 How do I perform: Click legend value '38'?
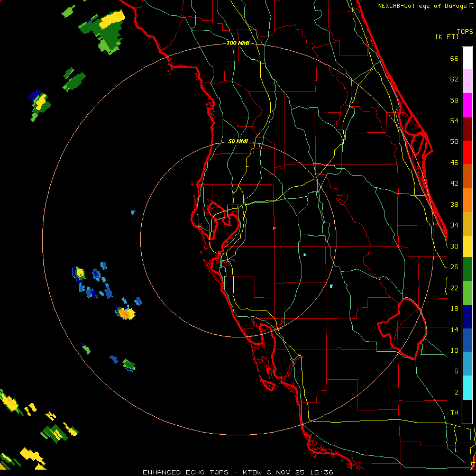click(454, 205)
